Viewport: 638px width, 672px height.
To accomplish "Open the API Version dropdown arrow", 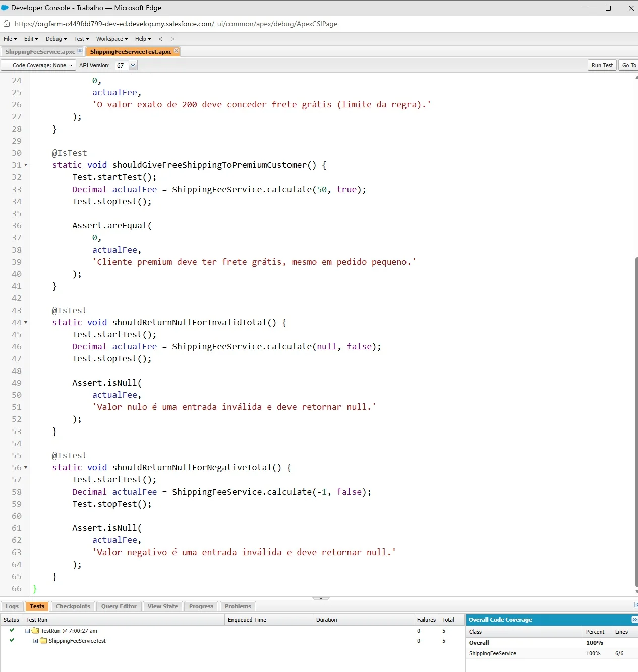I will tap(133, 65).
